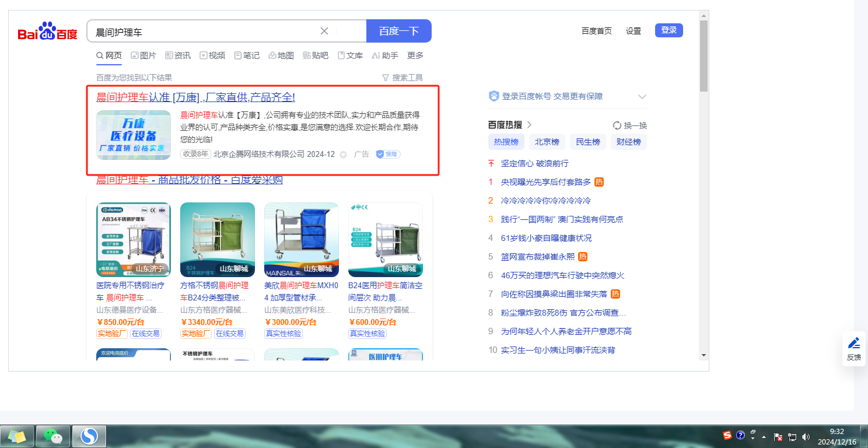Open the 设置 settings menu
The height and width of the screenshot is (448, 868).
point(633,31)
